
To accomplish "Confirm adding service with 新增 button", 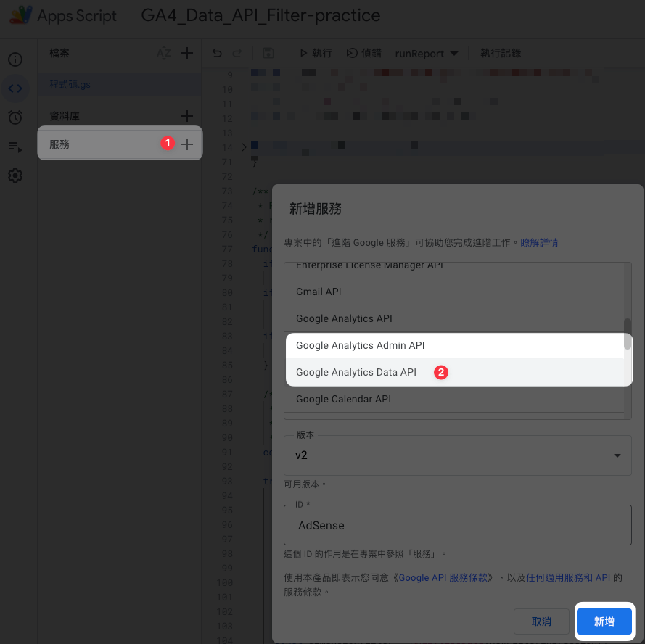I will 604,622.
